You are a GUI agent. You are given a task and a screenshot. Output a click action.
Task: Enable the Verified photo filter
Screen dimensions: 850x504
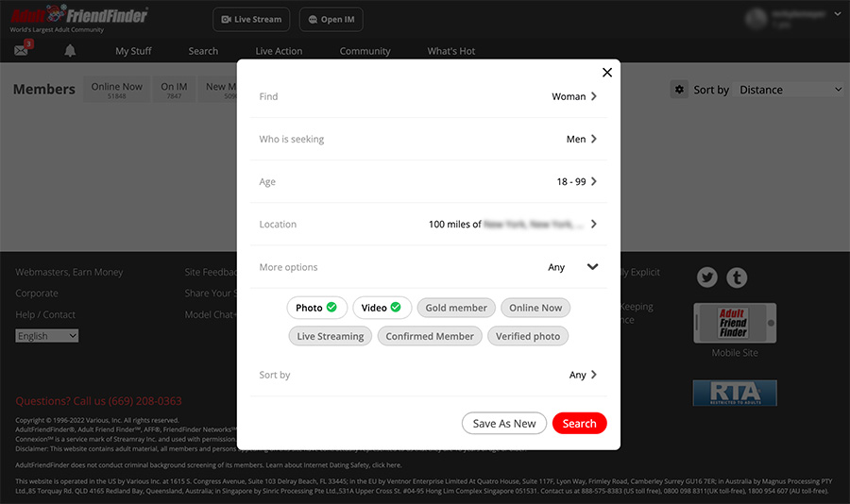point(527,336)
